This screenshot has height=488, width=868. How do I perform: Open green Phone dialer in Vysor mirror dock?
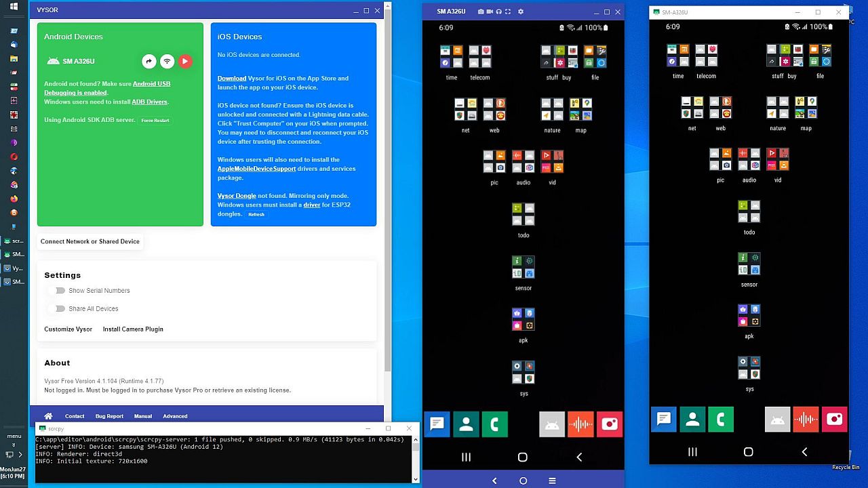coord(495,424)
